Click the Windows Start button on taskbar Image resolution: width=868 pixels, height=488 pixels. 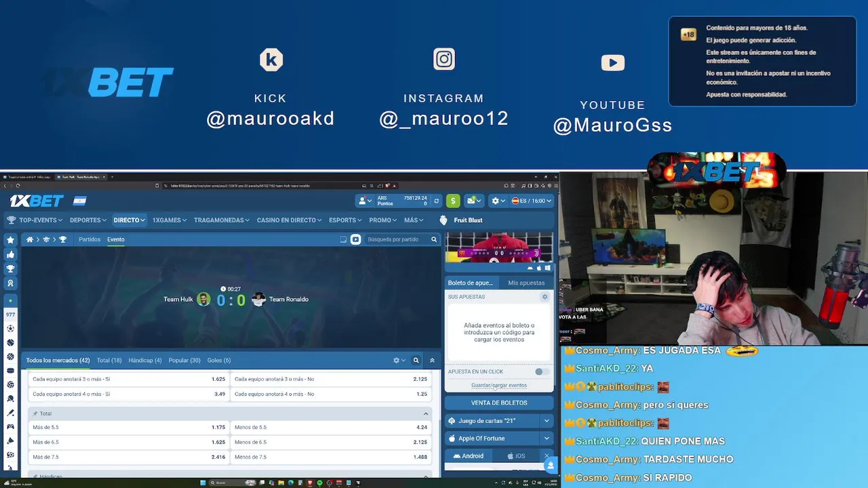[x=203, y=483]
